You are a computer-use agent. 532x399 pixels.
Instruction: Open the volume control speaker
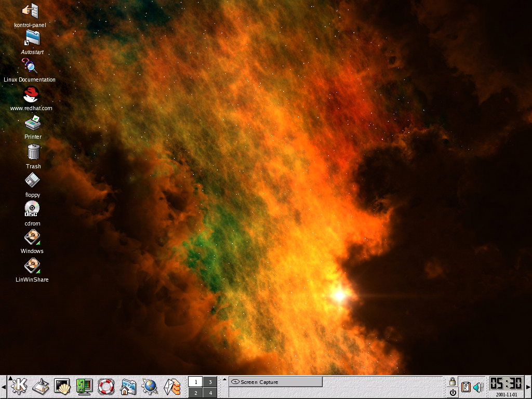pos(477,387)
